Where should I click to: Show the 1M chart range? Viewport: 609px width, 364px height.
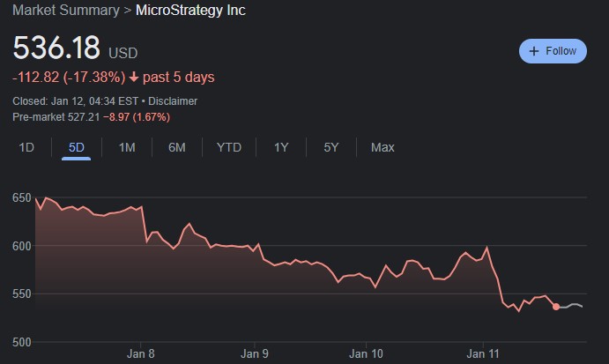click(x=127, y=147)
